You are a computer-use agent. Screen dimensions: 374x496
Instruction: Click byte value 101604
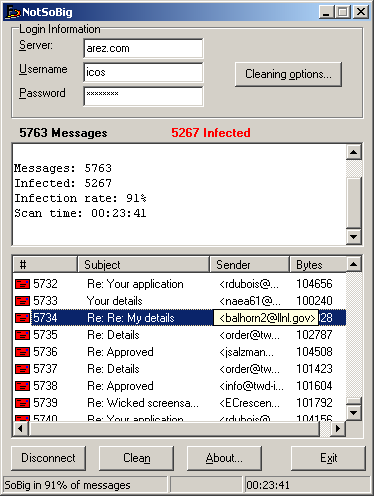[x=314, y=386]
